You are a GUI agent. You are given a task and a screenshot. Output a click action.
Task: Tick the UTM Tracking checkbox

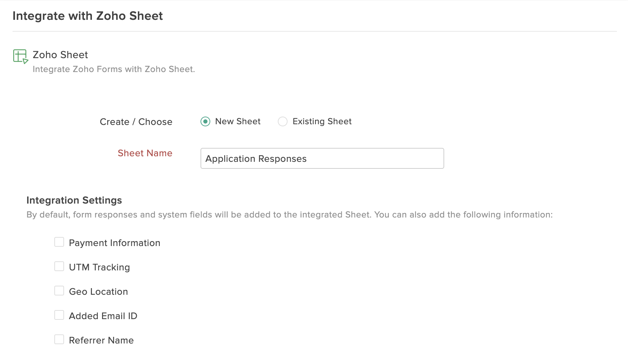(x=59, y=267)
